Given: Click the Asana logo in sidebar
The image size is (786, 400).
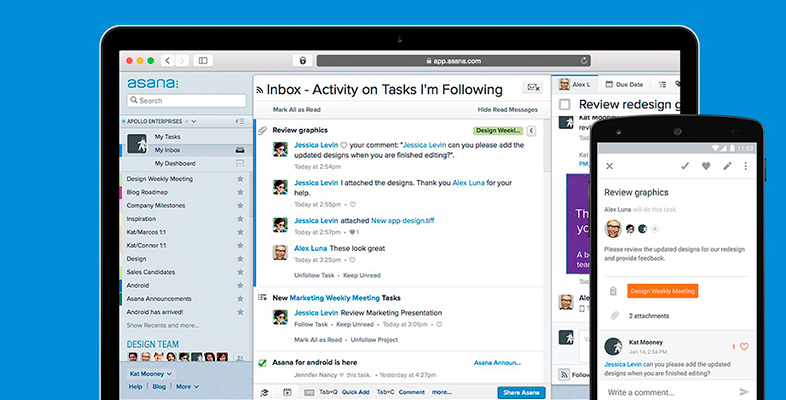Looking at the screenshot, I should click(152, 83).
